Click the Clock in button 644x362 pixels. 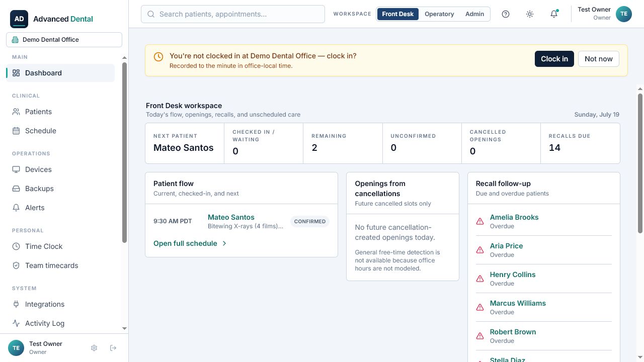pyautogui.click(x=554, y=59)
